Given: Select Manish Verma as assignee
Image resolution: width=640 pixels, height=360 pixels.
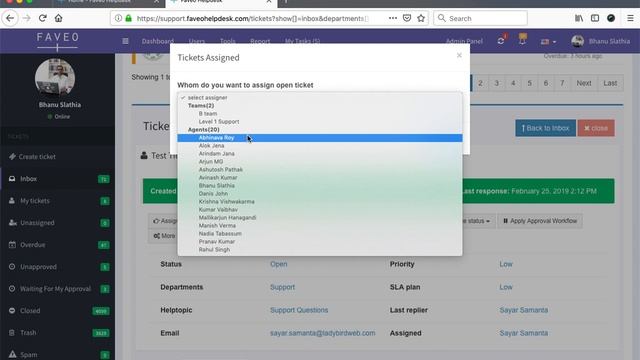Looking at the screenshot, I should pyautogui.click(x=320, y=226).
